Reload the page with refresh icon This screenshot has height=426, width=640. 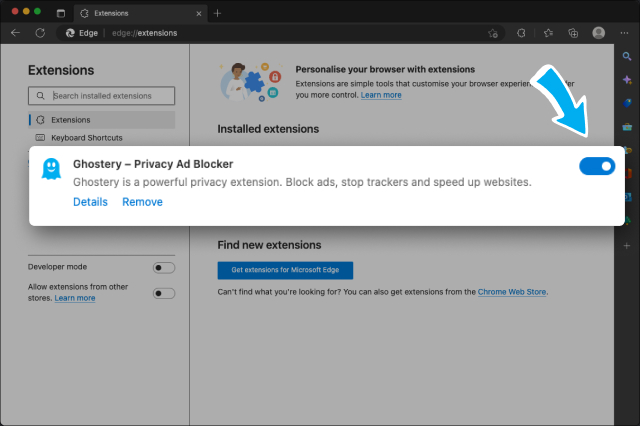40,32
